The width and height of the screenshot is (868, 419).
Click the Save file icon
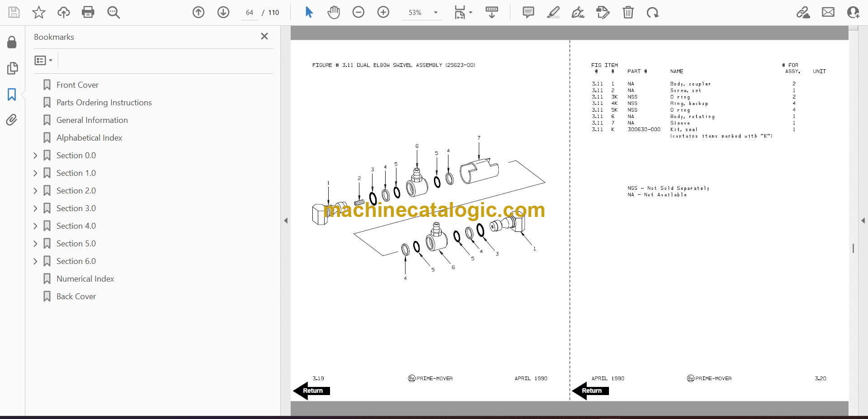(x=14, y=12)
